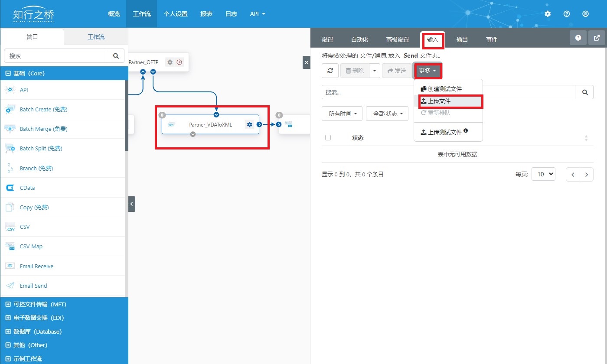
Task: Click the refresh icon button in input panel
Action: 330,71
